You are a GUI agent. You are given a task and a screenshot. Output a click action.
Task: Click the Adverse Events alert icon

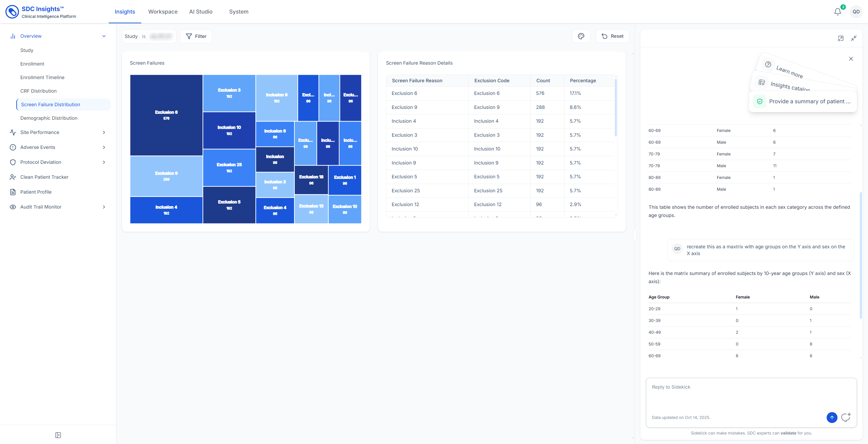pyautogui.click(x=13, y=147)
